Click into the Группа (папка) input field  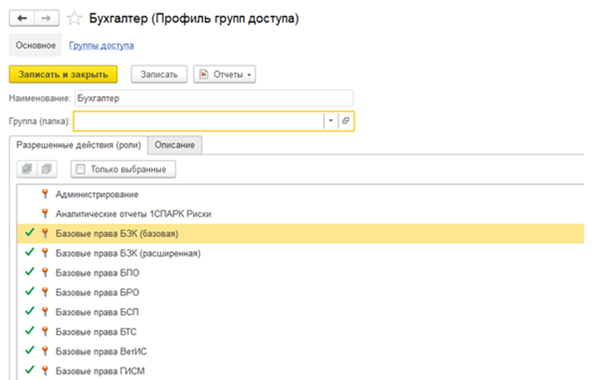199,121
